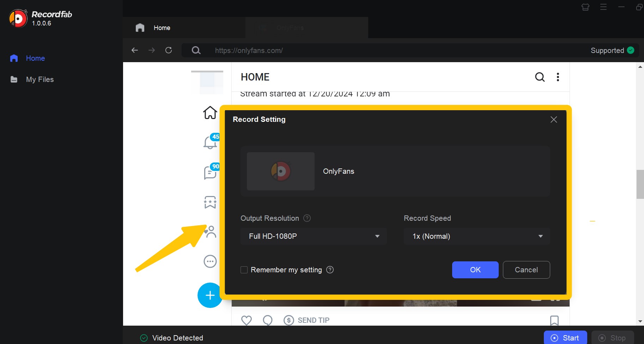Open the three-dot menu next to HOME

(x=558, y=77)
